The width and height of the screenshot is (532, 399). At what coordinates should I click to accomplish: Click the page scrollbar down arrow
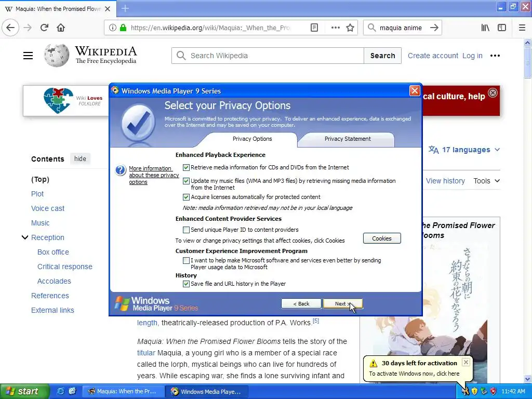click(x=527, y=379)
